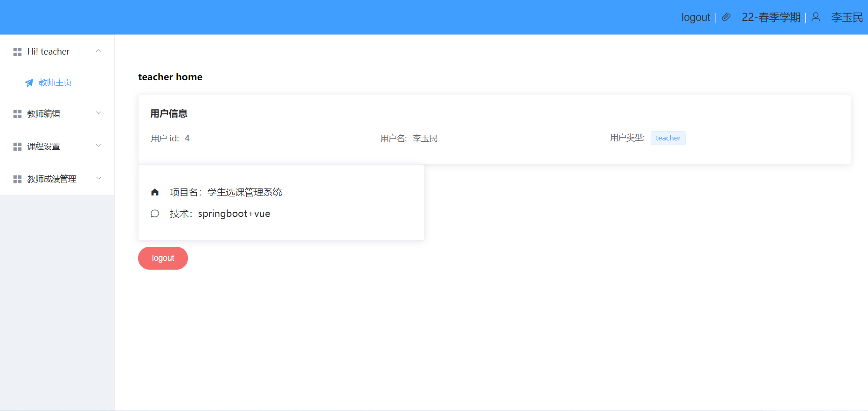Screen dimensions: 868x411
Task: Click the paperclip icon in the header
Action: pos(726,17)
